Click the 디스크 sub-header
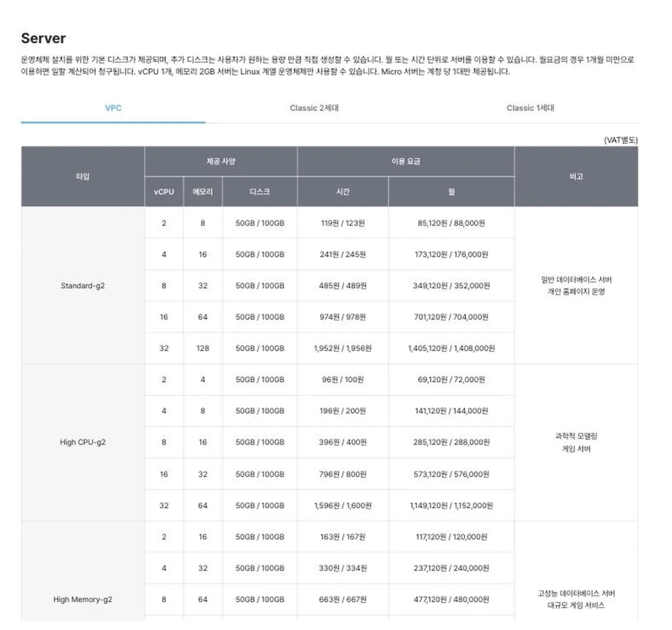Screen dimensions: 672x630 click(x=260, y=192)
